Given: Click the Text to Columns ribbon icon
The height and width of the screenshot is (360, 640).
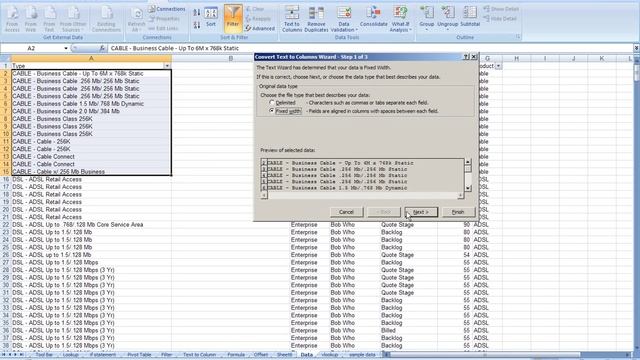Looking at the screenshot, I should [x=292, y=18].
